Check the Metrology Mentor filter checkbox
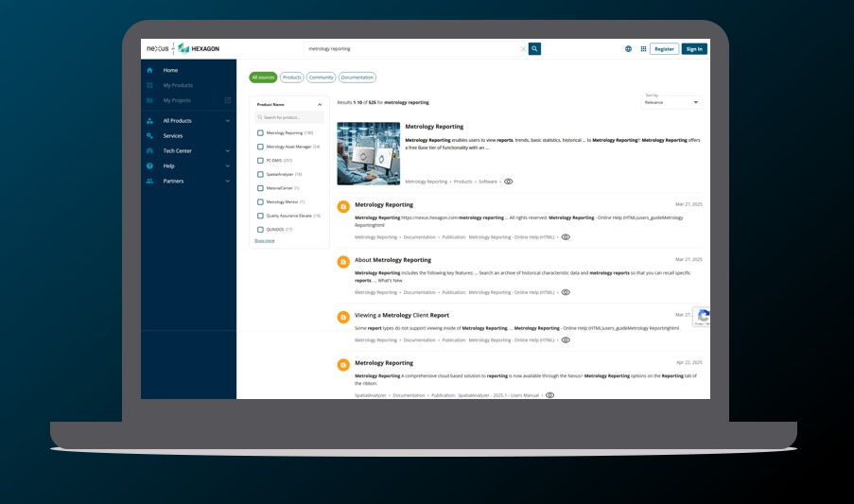This screenshot has width=854, height=504. coord(260,202)
